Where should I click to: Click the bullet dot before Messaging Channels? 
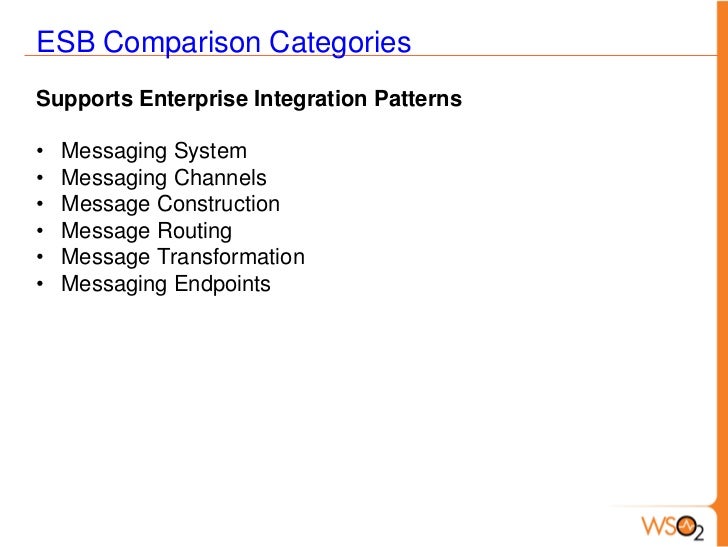pos(40,177)
